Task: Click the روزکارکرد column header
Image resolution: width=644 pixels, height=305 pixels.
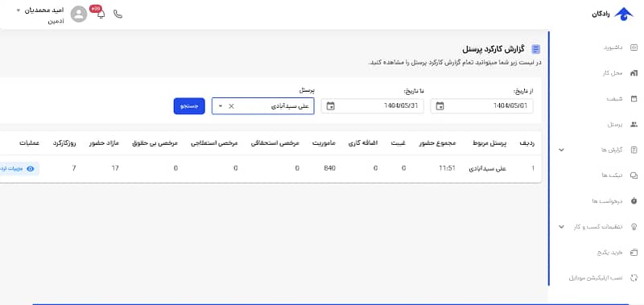Action: pos(64,143)
